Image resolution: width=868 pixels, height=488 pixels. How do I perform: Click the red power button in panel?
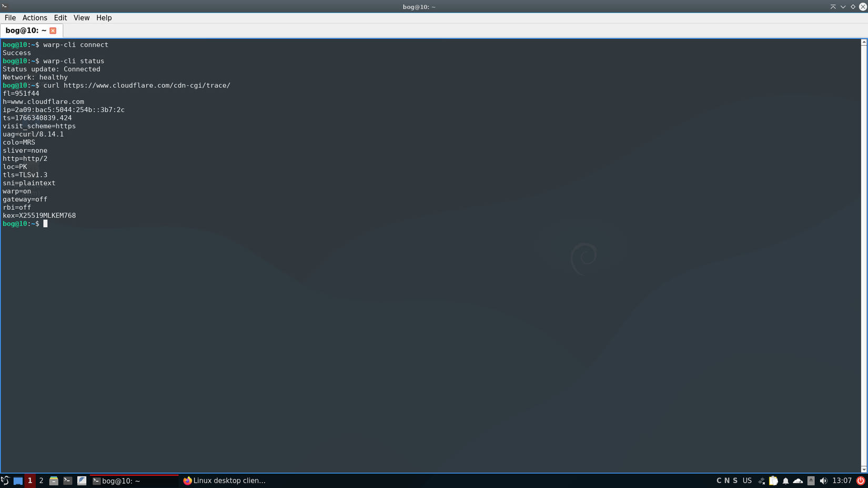click(x=861, y=481)
